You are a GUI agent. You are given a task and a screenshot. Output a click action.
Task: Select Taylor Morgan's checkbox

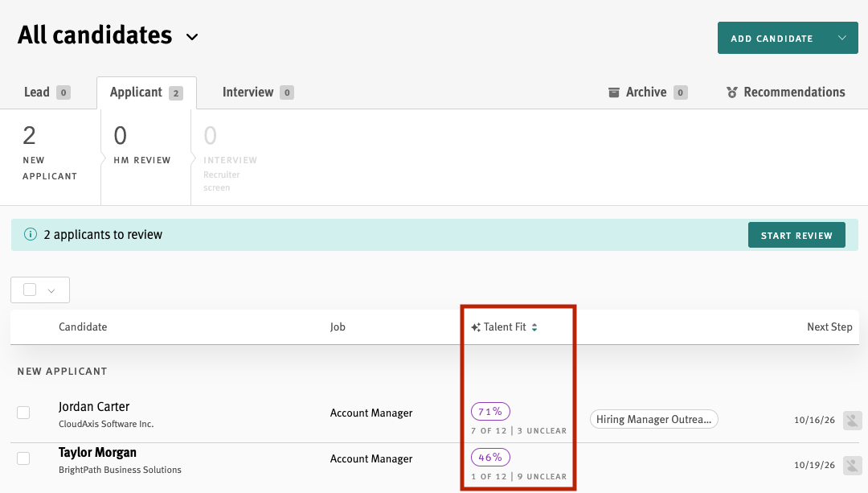coord(23,458)
